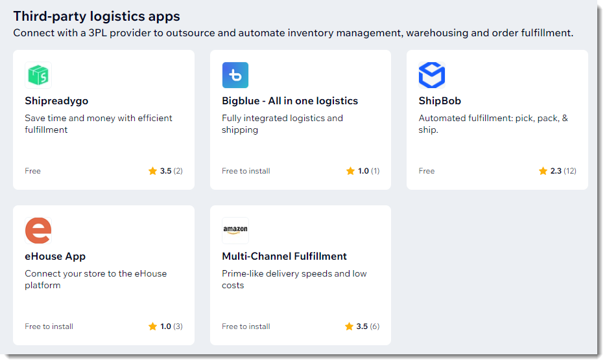The height and width of the screenshot is (364, 607).
Task: Open the eHouse App title
Action: tap(55, 256)
